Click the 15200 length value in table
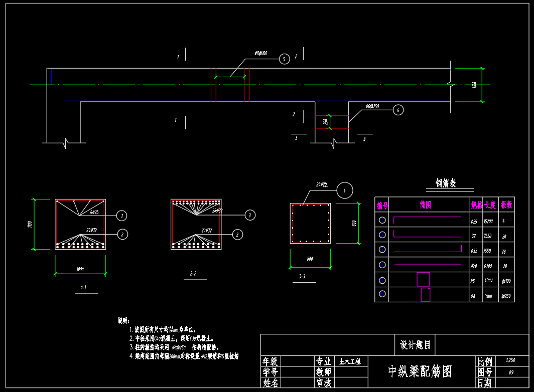 click(488, 221)
